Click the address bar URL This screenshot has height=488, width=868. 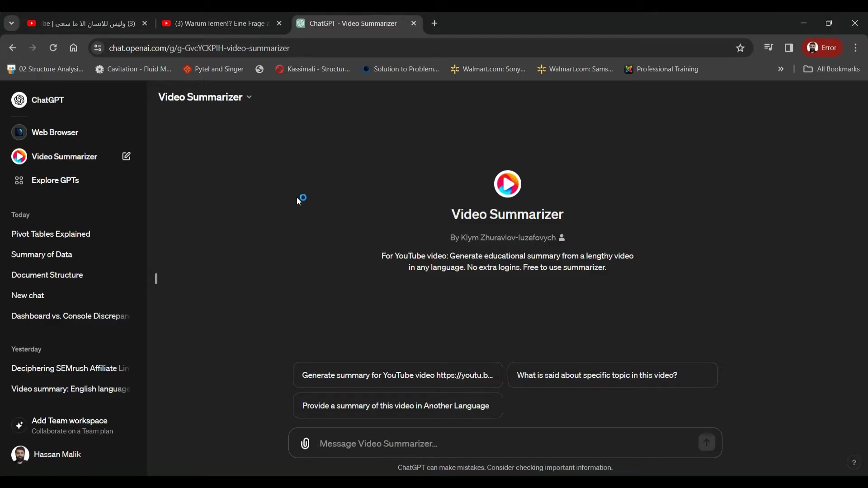pos(199,48)
